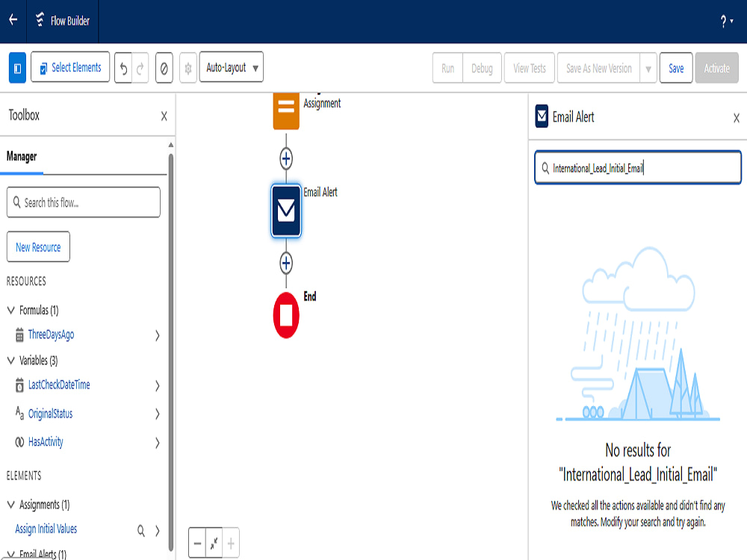This screenshot has height=560, width=747.
Task: Focus the Search this flow field
Action: point(84,202)
